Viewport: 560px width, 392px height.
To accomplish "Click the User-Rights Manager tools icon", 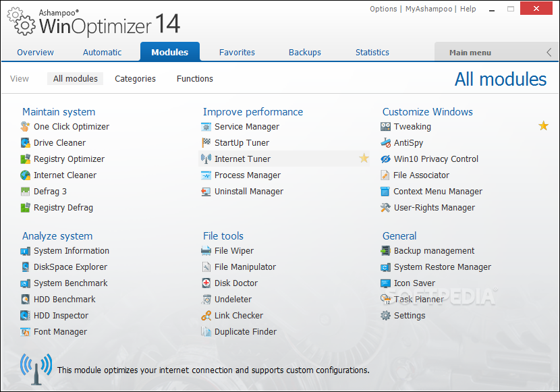I will pyautogui.click(x=385, y=207).
